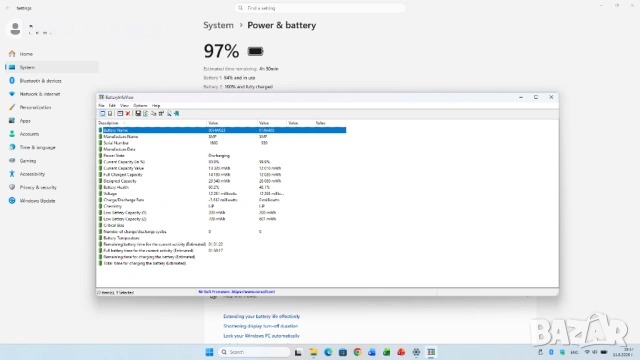Open the File menu in BatteryInfoView
Image resolution: width=640 pixels, height=360 pixels.
(x=101, y=105)
